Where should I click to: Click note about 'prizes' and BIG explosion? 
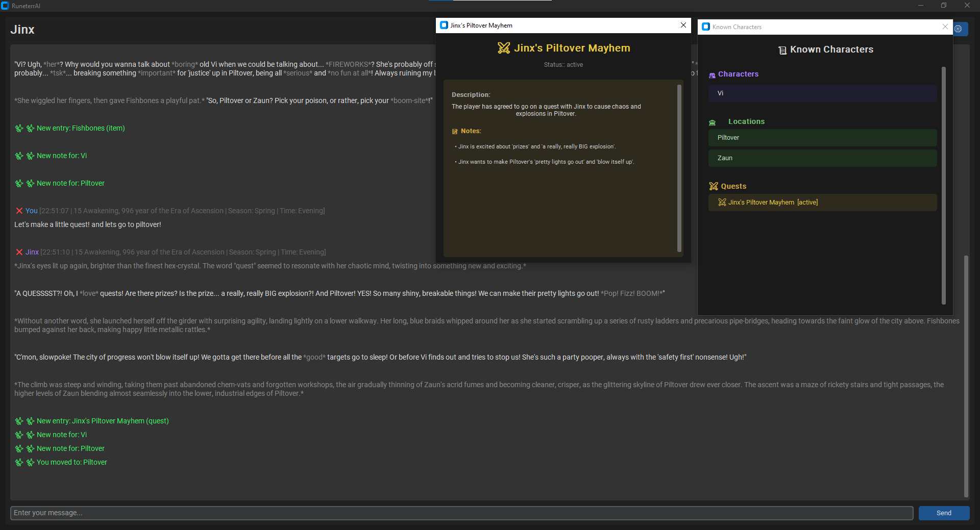pyautogui.click(x=535, y=146)
